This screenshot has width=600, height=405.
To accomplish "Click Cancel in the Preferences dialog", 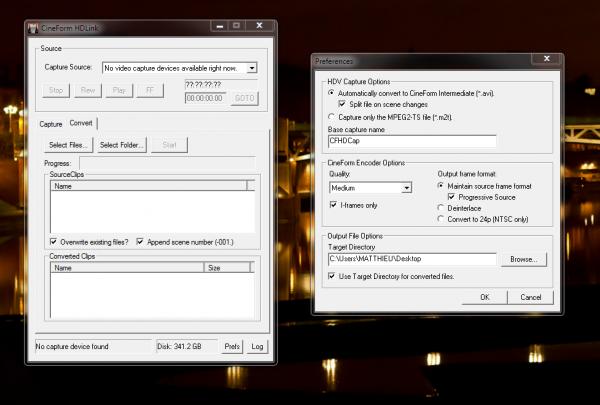I will 531,297.
